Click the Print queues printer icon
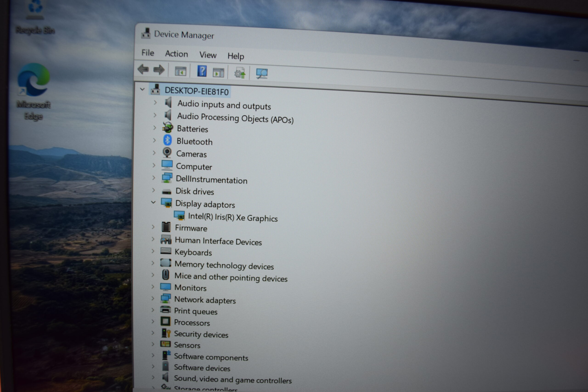 [x=165, y=310]
